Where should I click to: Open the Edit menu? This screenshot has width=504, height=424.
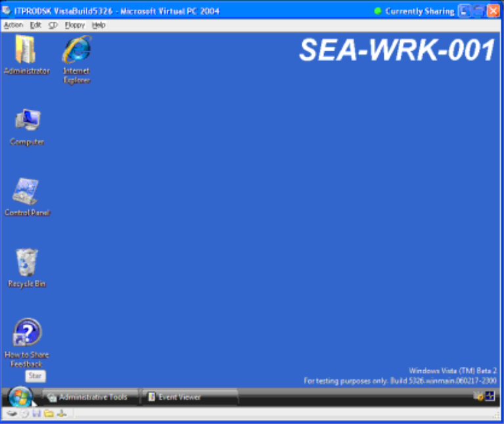[35, 25]
